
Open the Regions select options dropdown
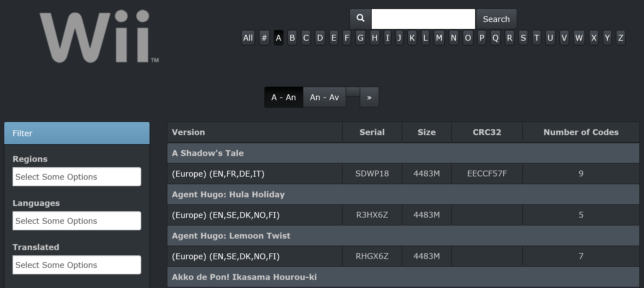tap(77, 177)
